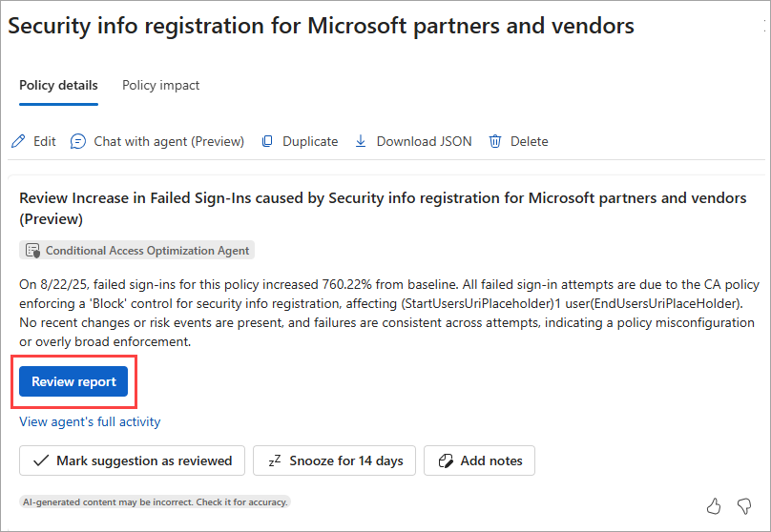Choose Chat with agent (Preview) label
Image resolution: width=771 pixels, height=532 pixels.
(169, 141)
